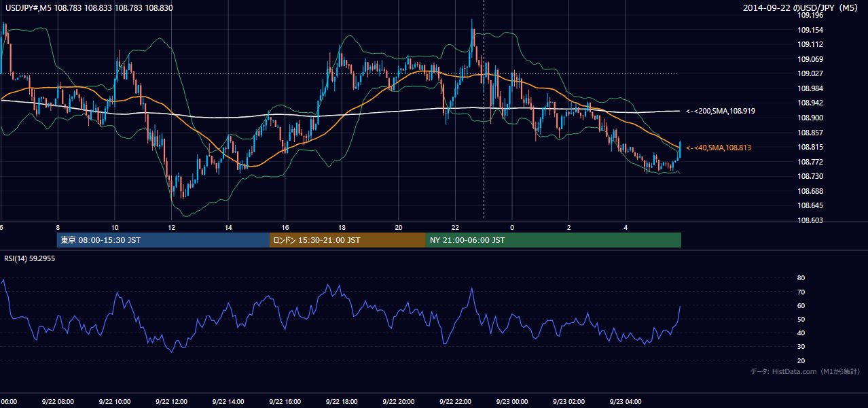868x408 pixels.
Task: Click the 9/22 22:00 time axis label
Action: [x=455, y=401]
